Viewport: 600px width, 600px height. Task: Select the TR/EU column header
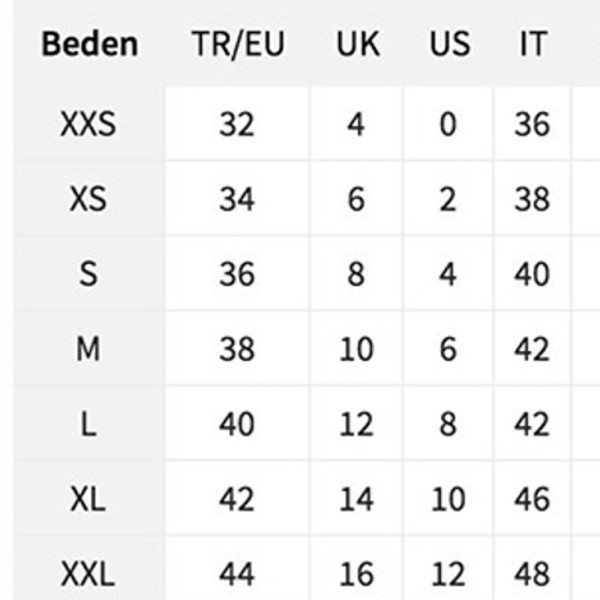(x=238, y=44)
